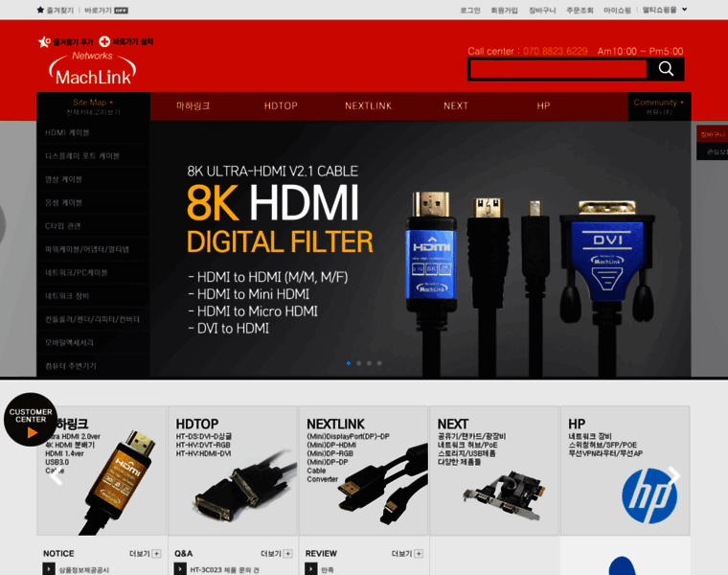The image size is (728, 575).
Task: Click the HP logo image
Action: [x=649, y=495]
